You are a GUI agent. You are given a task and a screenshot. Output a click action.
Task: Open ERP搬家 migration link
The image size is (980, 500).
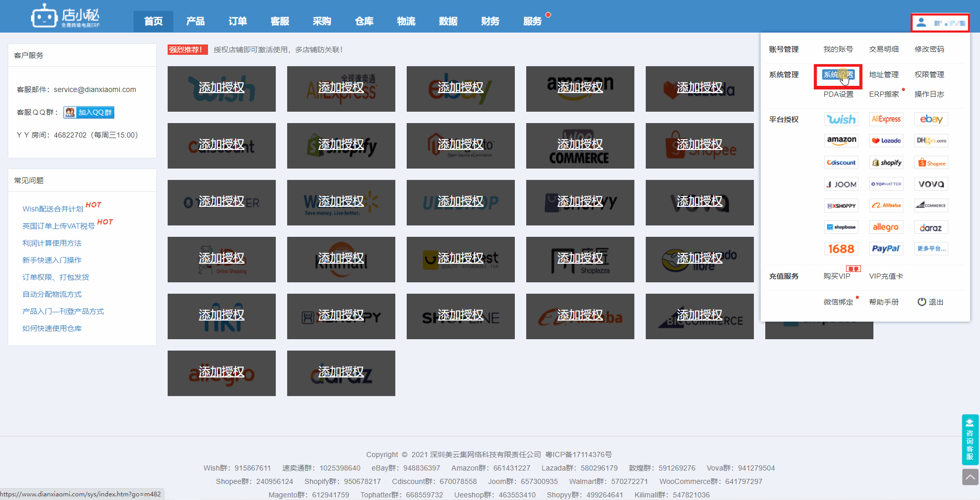(884, 94)
